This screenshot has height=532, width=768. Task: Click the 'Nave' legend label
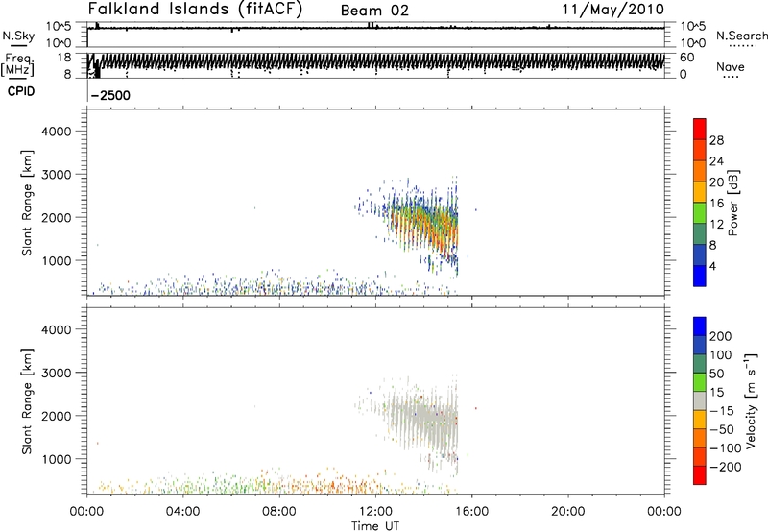click(x=730, y=67)
